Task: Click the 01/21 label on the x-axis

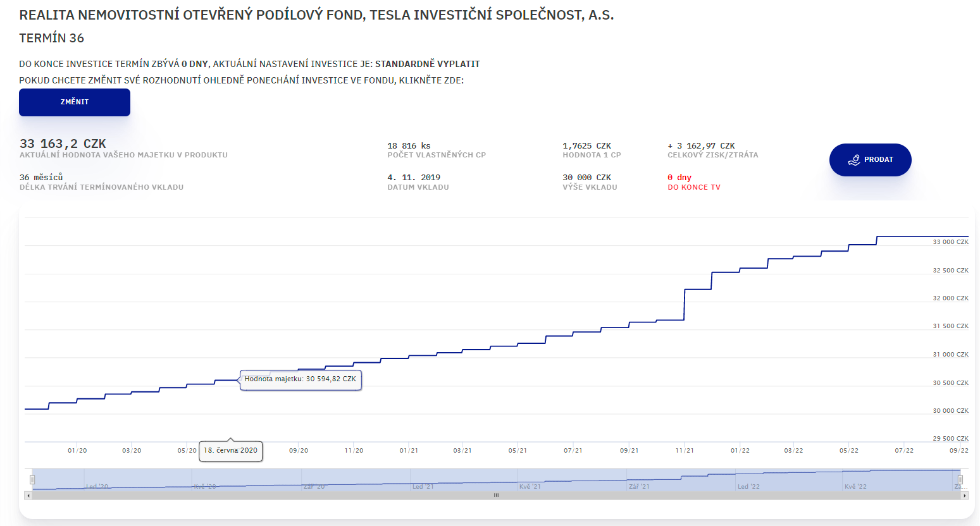Action: point(409,451)
